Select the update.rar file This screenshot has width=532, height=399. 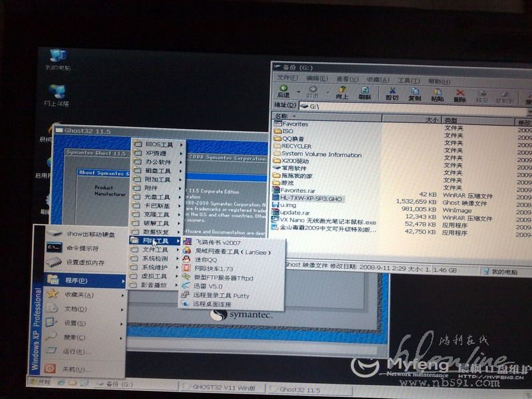coord(291,213)
